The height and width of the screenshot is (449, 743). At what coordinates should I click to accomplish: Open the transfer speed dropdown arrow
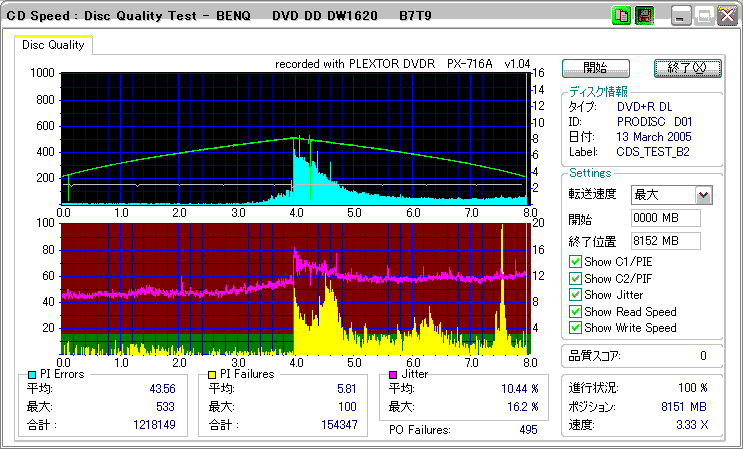coord(703,195)
